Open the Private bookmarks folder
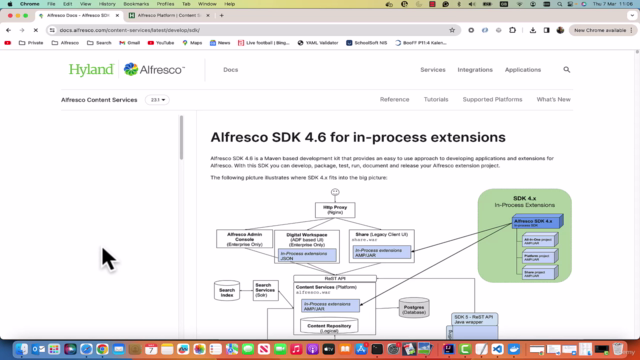Viewport: 640px width, 360px height. pyautogui.click(x=31, y=42)
